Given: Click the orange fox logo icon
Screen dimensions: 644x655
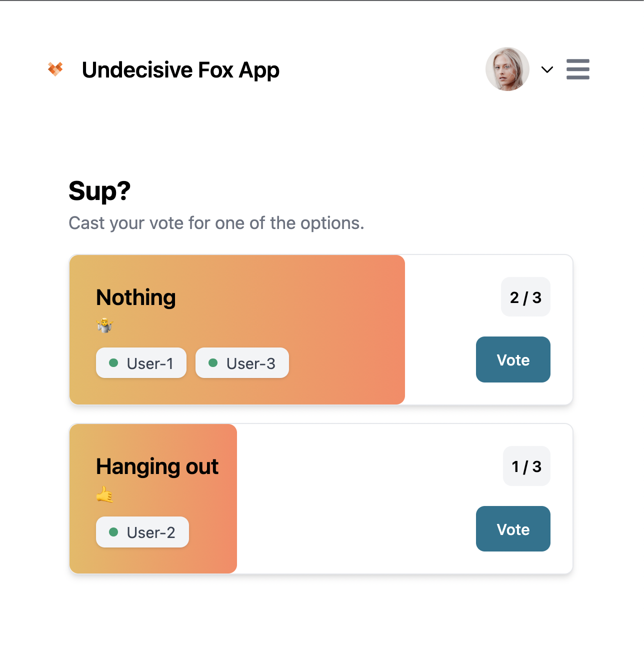Looking at the screenshot, I should click(x=55, y=69).
